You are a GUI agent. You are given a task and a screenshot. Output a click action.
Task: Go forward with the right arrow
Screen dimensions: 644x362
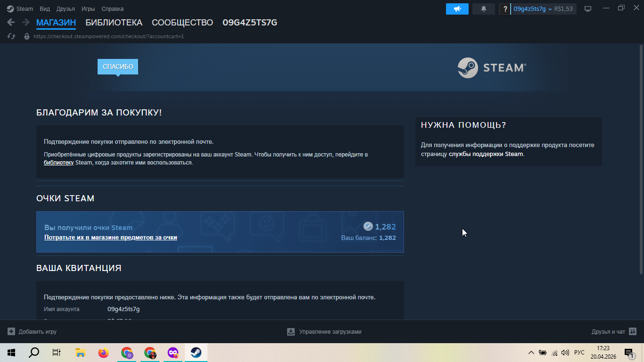click(x=26, y=22)
